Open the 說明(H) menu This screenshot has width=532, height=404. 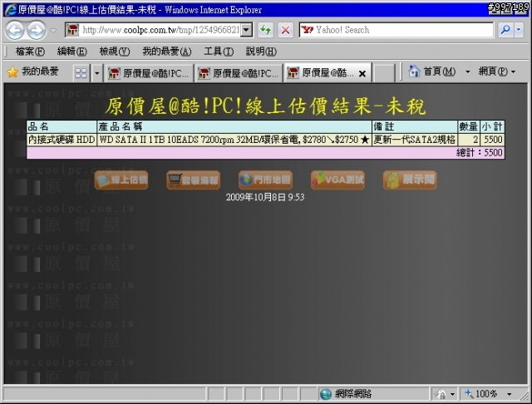coord(261,52)
